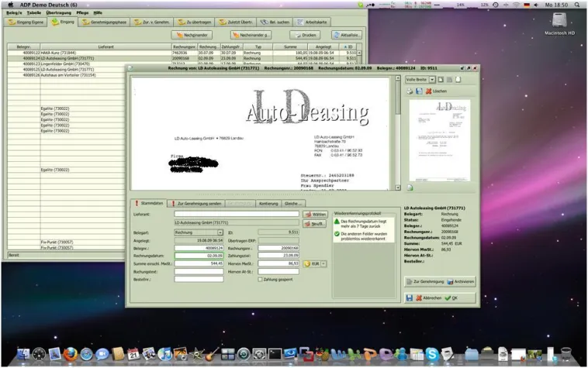This screenshot has height=368, width=588.
Task: Open the Macintosh HD desktop icon
Action: 559,23
